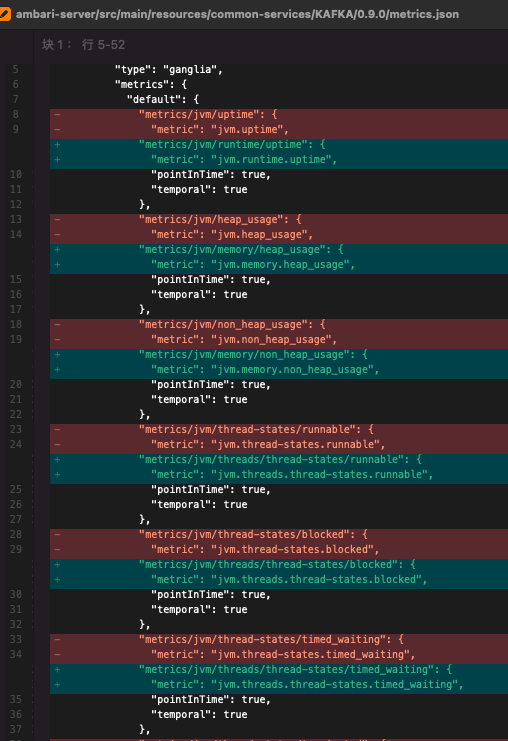This screenshot has width=508, height=741.
Task: Click the orange edit pencil icon
Action: pyautogui.click(x=4, y=14)
